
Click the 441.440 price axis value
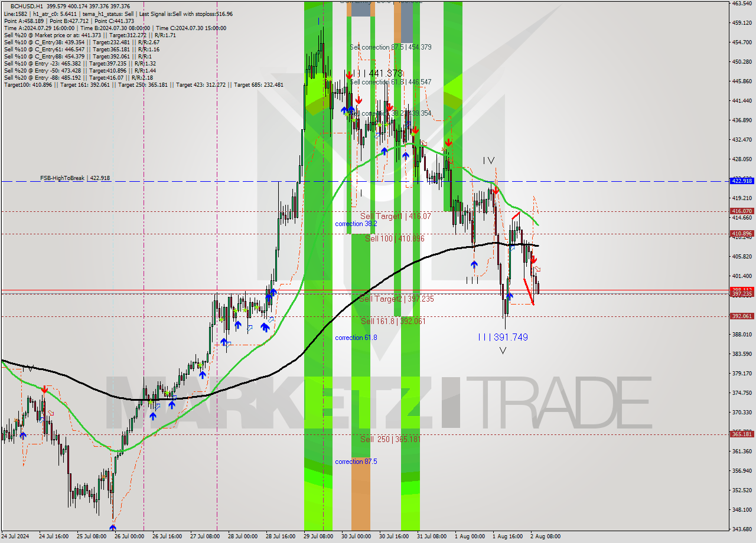click(x=741, y=101)
